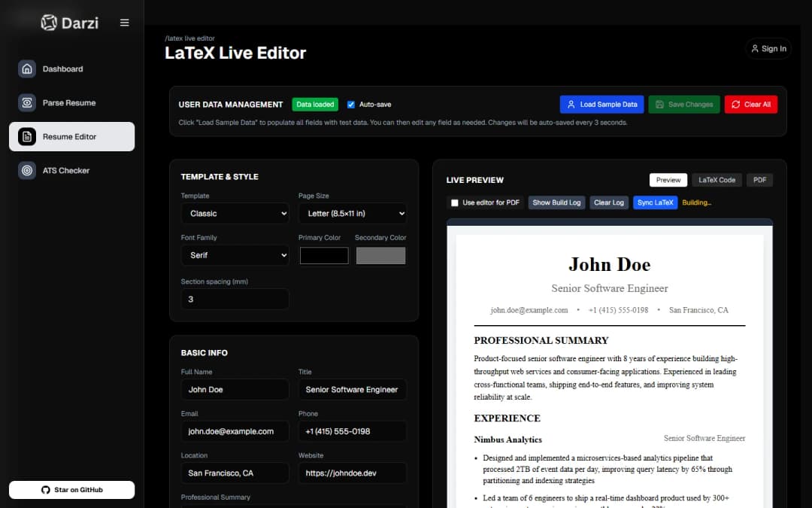Image resolution: width=812 pixels, height=508 pixels.
Task: Click the Email input field
Action: pyautogui.click(x=235, y=431)
